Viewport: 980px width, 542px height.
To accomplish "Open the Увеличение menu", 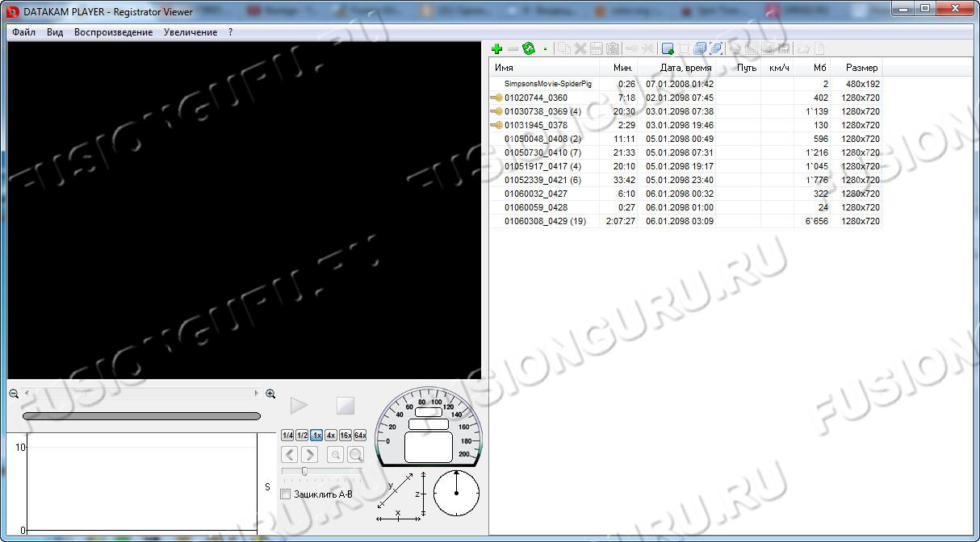I will tap(191, 32).
